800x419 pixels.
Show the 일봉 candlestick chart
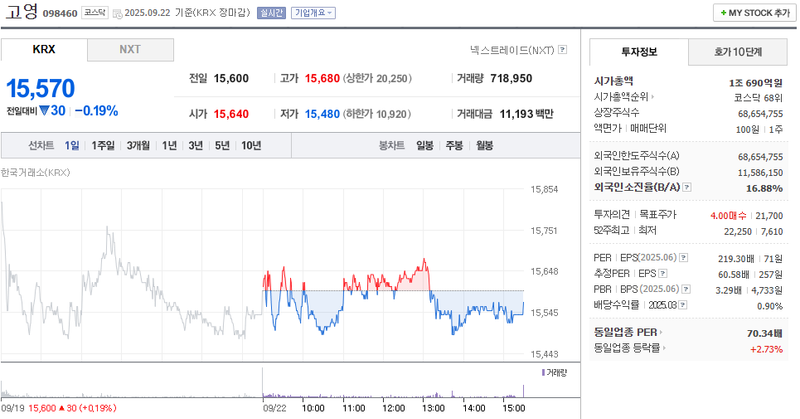point(424,146)
